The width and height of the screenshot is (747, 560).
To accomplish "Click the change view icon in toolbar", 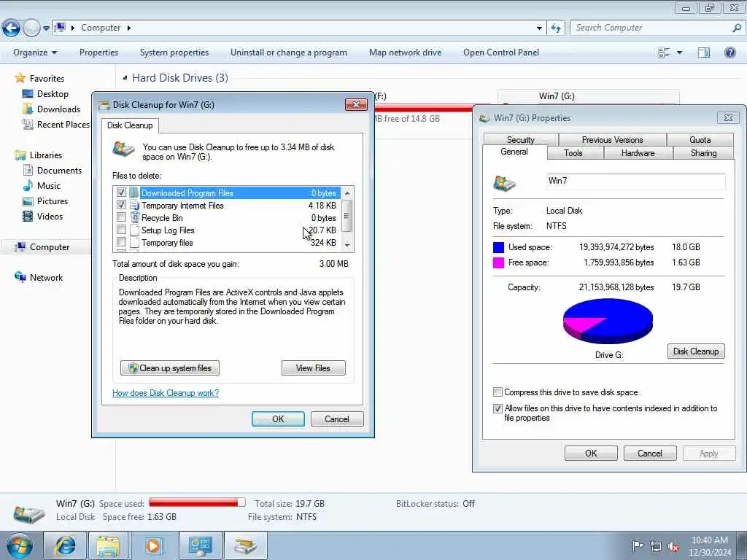I will pyautogui.click(x=664, y=52).
